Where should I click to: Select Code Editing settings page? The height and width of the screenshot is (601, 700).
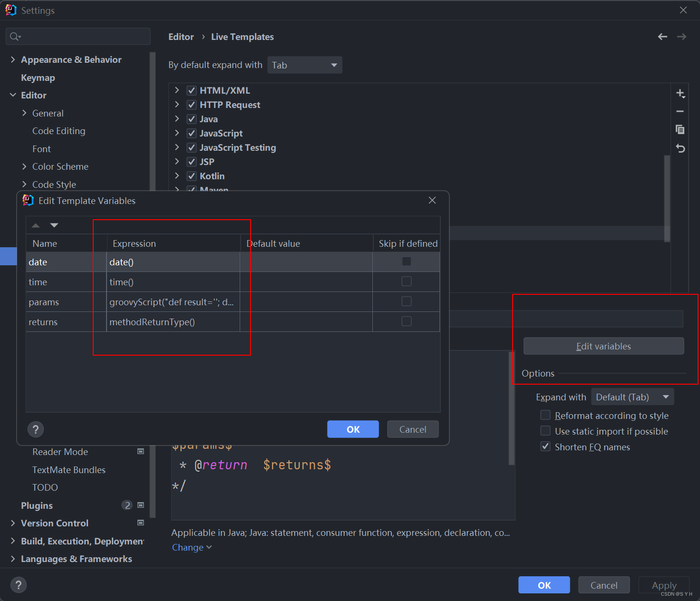(x=59, y=131)
